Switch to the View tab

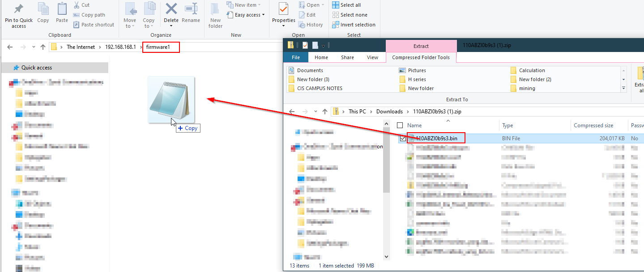[372, 57]
